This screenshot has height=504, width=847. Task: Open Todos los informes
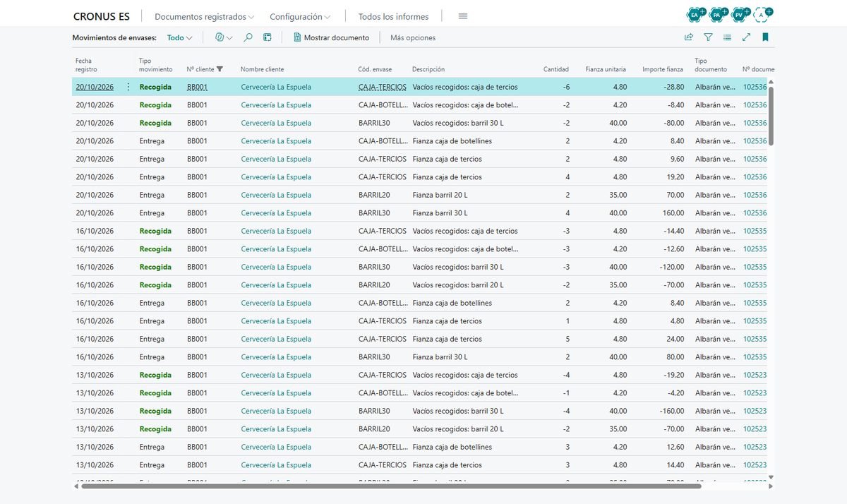pyautogui.click(x=393, y=16)
